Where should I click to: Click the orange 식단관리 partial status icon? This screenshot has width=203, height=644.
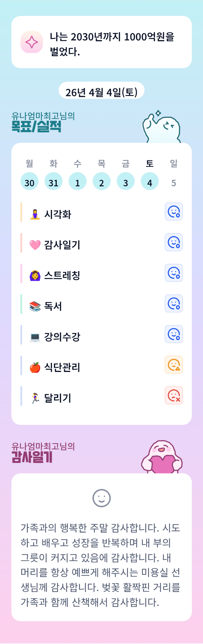[x=174, y=365]
